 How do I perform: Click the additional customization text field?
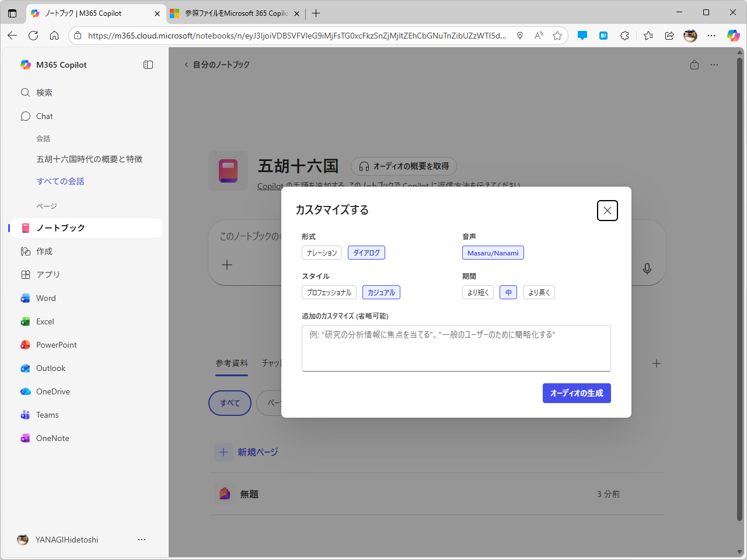(456, 348)
